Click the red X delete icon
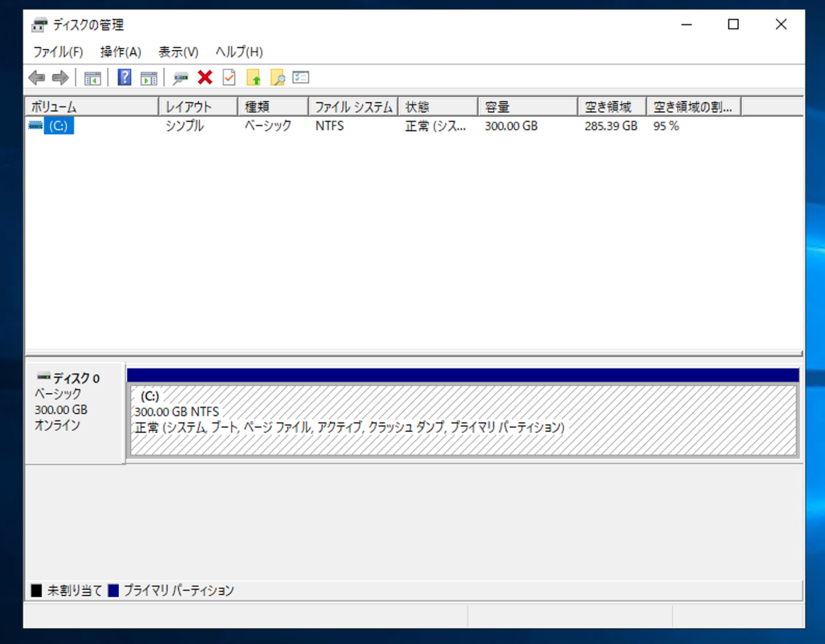Screen dimensions: 825x644 coord(204,77)
